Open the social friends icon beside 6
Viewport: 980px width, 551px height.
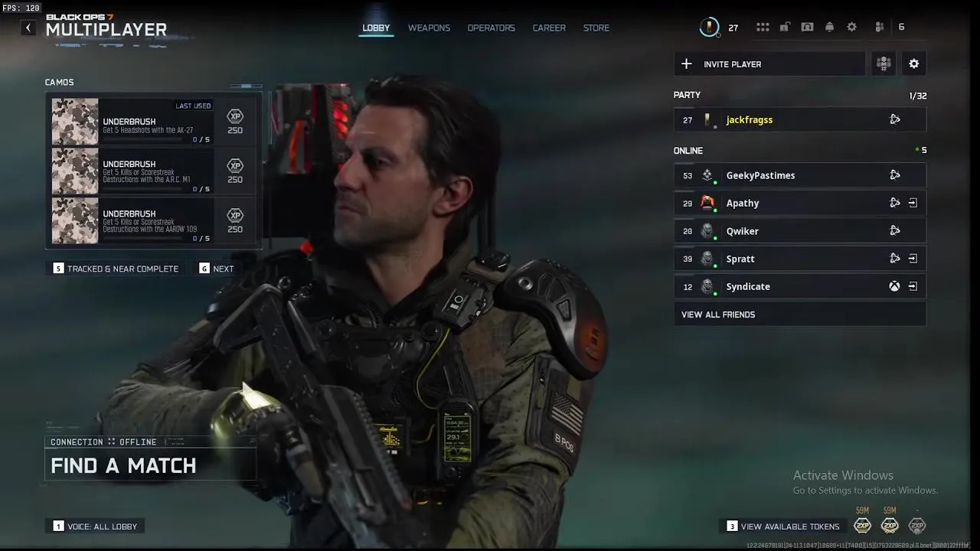click(x=880, y=27)
